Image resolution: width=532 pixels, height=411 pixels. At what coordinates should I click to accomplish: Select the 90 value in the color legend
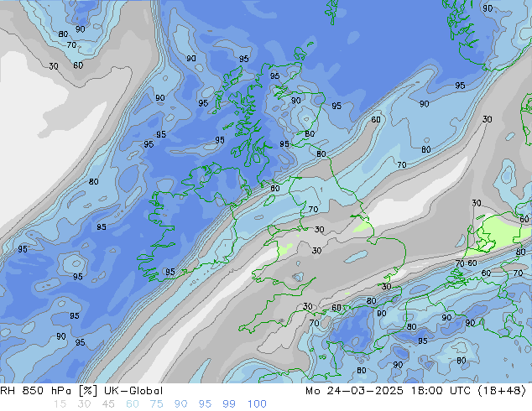click(181, 404)
